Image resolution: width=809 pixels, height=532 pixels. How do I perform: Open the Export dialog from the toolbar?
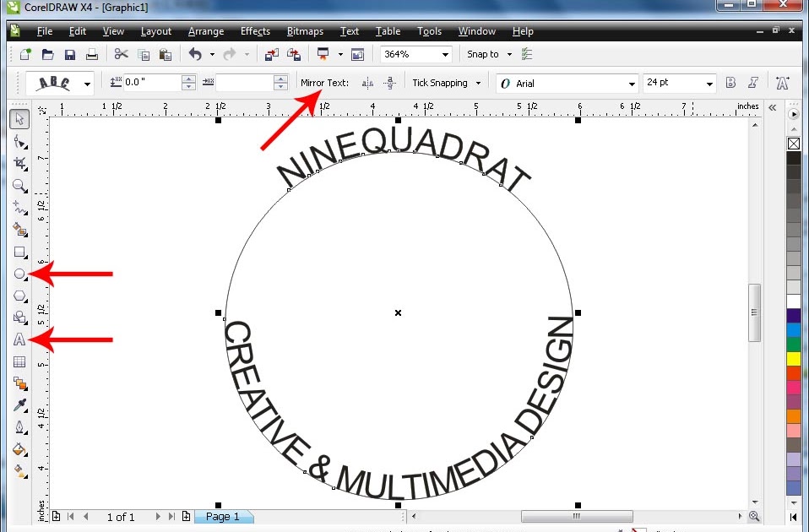(x=295, y=53)
